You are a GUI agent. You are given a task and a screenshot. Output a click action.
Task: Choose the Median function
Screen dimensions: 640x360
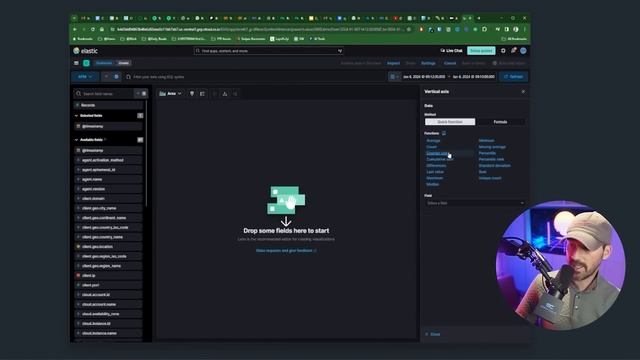coord(433,184)
